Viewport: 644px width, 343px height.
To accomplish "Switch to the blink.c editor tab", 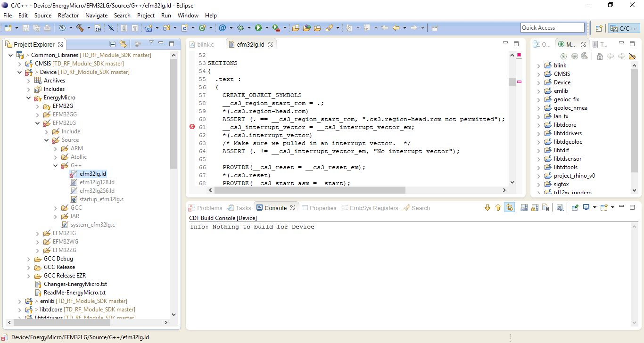I will click(x=201, y=45).
